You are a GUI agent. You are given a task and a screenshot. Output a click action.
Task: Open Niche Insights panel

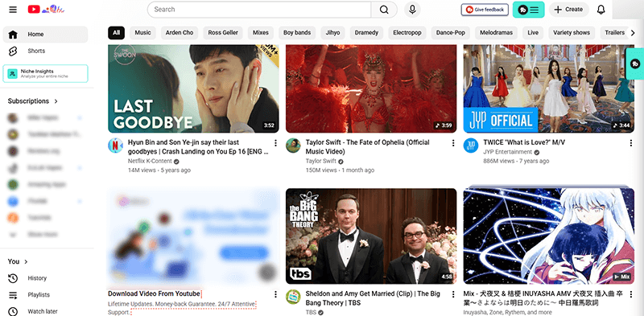[x=45, y=73]
